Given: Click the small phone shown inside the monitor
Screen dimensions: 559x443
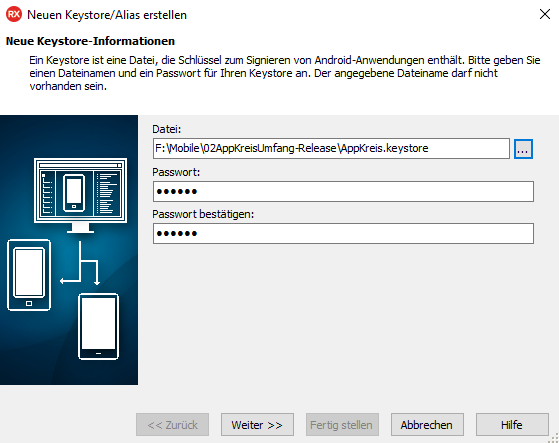Looking at the screenshot, I should [74, 193].
